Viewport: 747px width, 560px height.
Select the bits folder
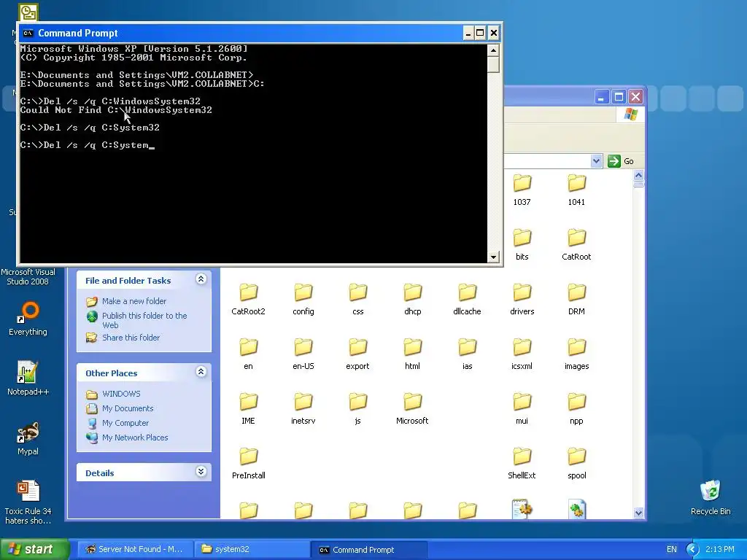click(x=522, y=245)
